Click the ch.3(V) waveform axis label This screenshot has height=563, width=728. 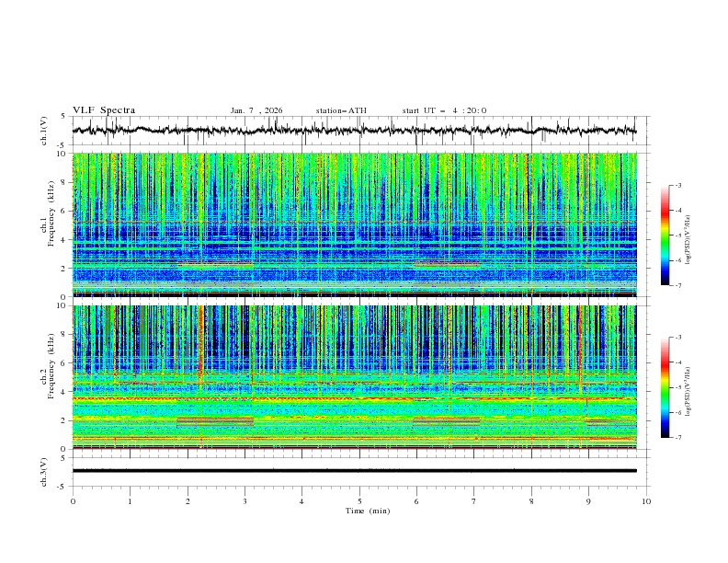(x=43, y=471)
